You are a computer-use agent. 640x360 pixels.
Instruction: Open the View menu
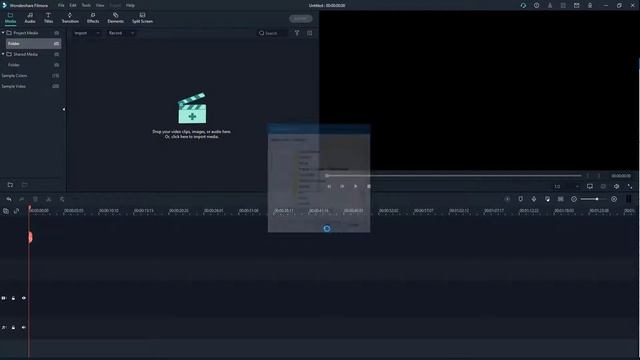100,5
